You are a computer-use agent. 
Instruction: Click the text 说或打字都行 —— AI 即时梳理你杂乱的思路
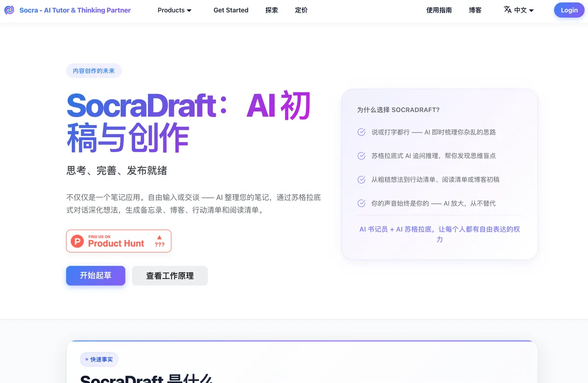pyautogui.click(x=434, y=132)
